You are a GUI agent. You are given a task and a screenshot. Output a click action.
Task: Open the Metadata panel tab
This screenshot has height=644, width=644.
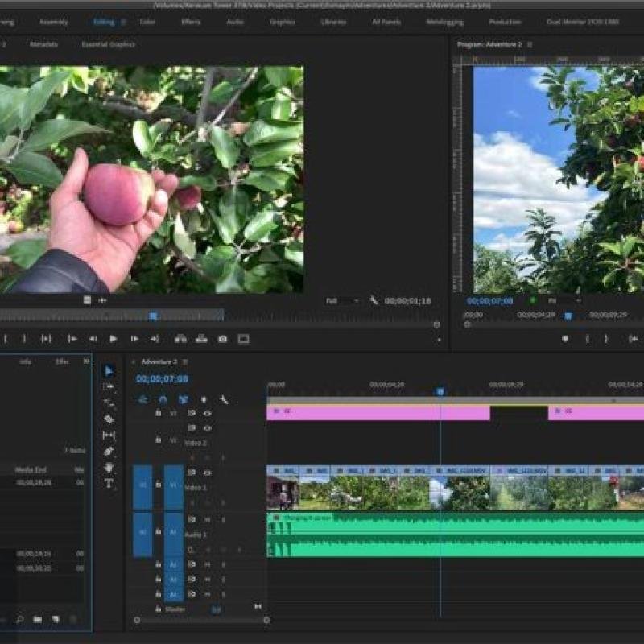pos(43,44)
